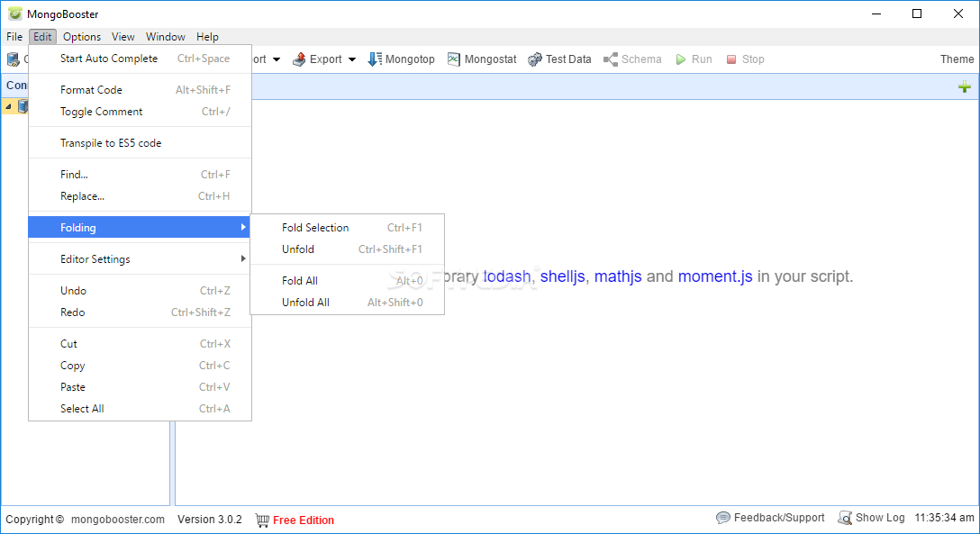980x534 pixels.
Task: Choose Replace... in Edit menu
Action: [x=140, y=196]
